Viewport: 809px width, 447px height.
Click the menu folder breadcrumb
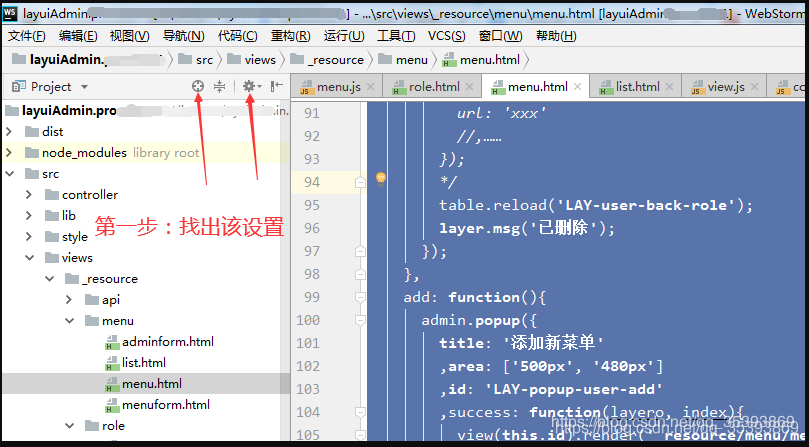(403, 60)
